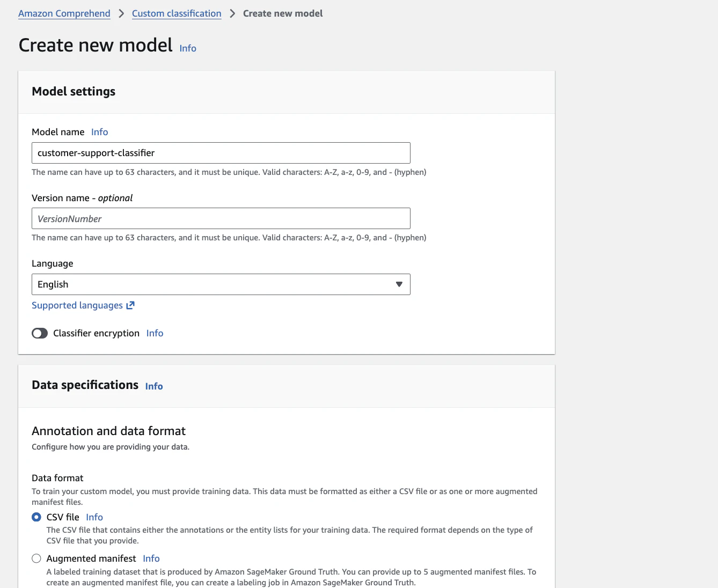Viewport: 718px width, 588px height.
Task: Open the Supported languages external link
Action: pyautogui.click(x=83, y=305)
